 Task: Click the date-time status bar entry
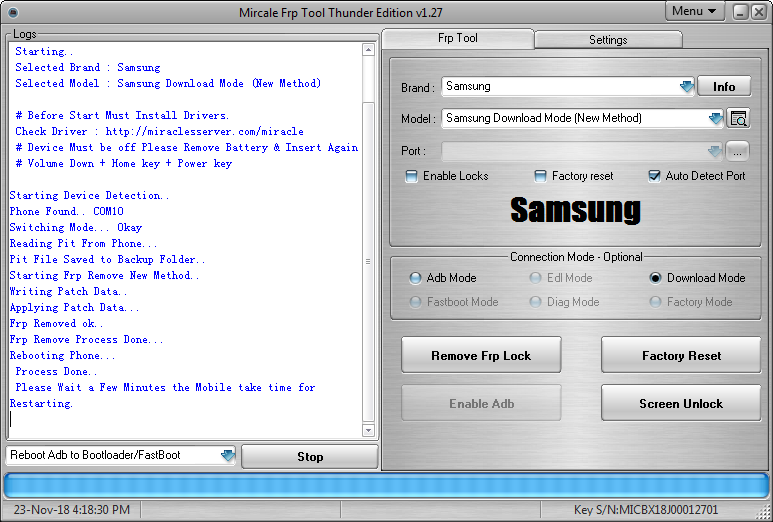click(x=71, y=510)
